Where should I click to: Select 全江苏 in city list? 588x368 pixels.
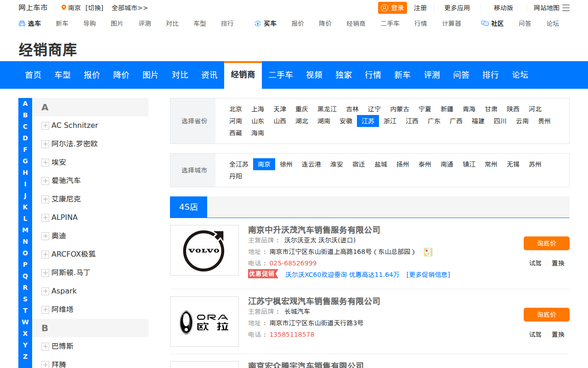pyautogui.click(x=239, y=164)
